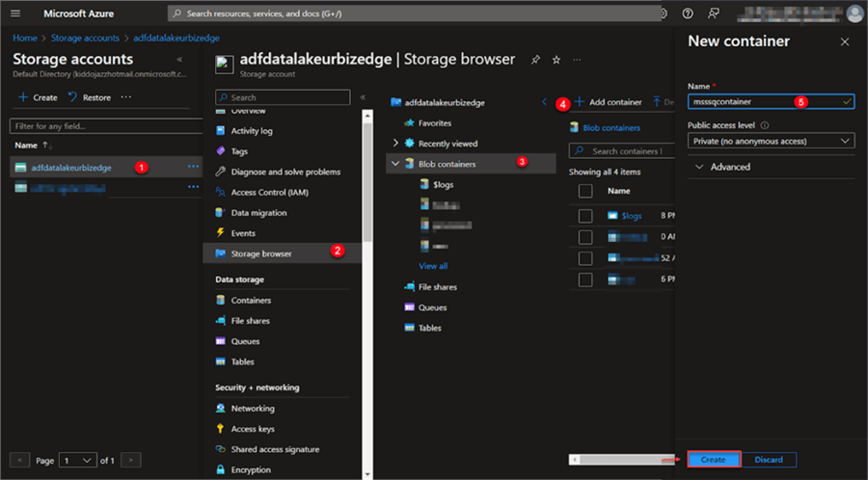
Task: Close the New container panel
Action: coord(845,42)
